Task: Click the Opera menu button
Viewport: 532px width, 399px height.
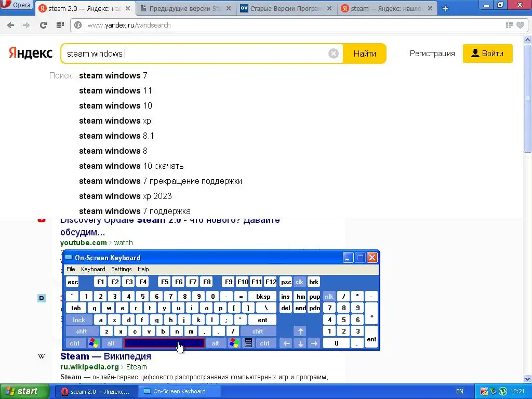Action: click(x=16, y=5)
